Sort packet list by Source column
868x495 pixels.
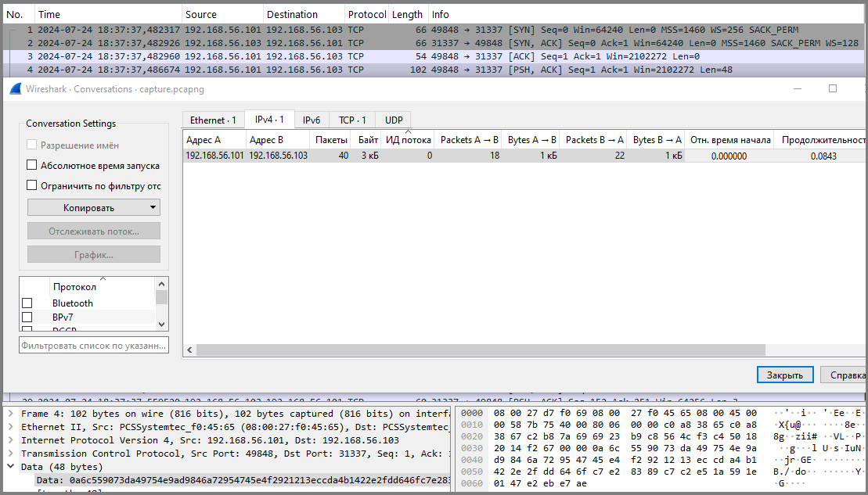pos(222,14)
